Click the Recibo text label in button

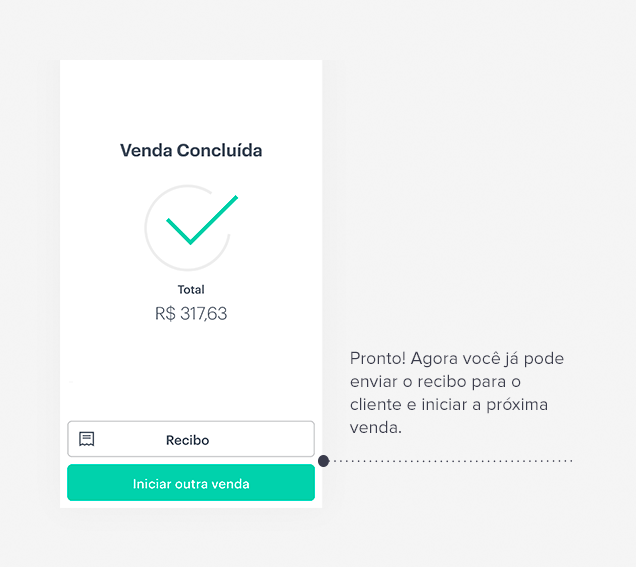click(187, 440)
